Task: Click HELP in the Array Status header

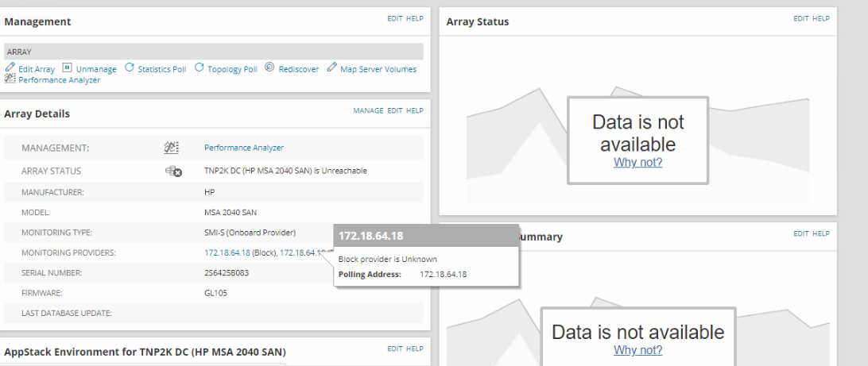Action: pyautogui.click(x=821, y=18)
